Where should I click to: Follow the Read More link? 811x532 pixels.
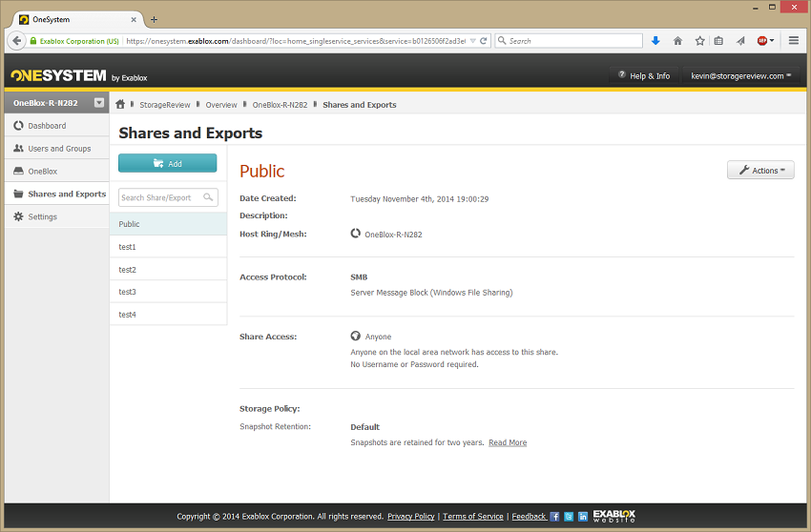508,442
